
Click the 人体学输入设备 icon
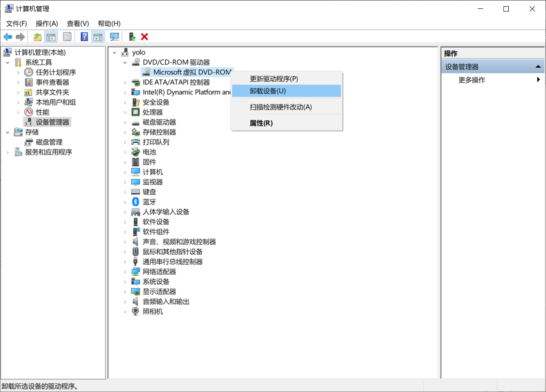[136, 212]
